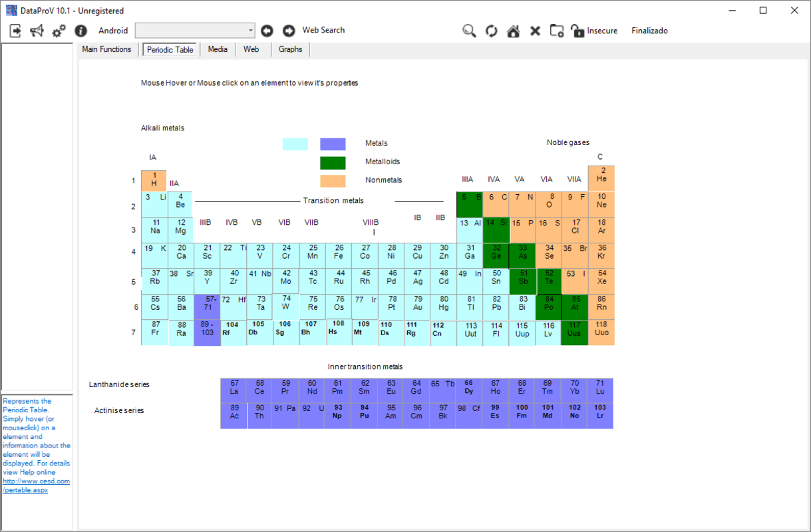Click the megaphone announcement icon
The height and width of the screenshot is (532, 811).
coord(37,31)
